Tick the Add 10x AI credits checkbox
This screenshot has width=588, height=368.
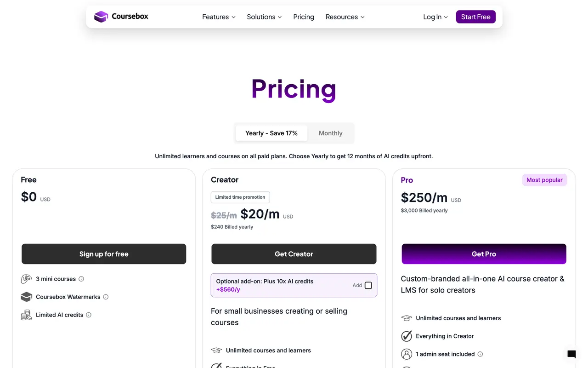368,285
